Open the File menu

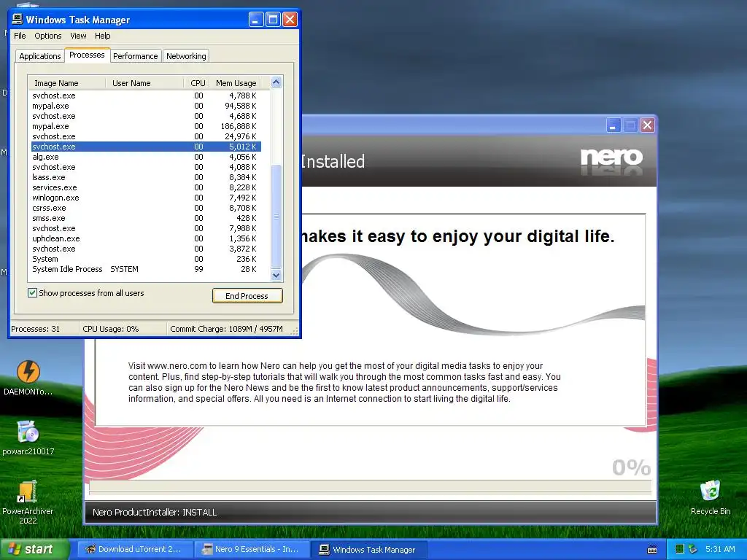pyautogui.click(x=20, y=36)
